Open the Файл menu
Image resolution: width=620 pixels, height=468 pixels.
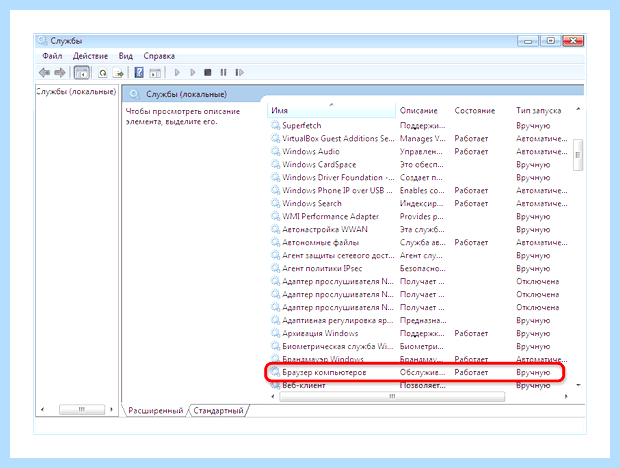pos(52,56)
